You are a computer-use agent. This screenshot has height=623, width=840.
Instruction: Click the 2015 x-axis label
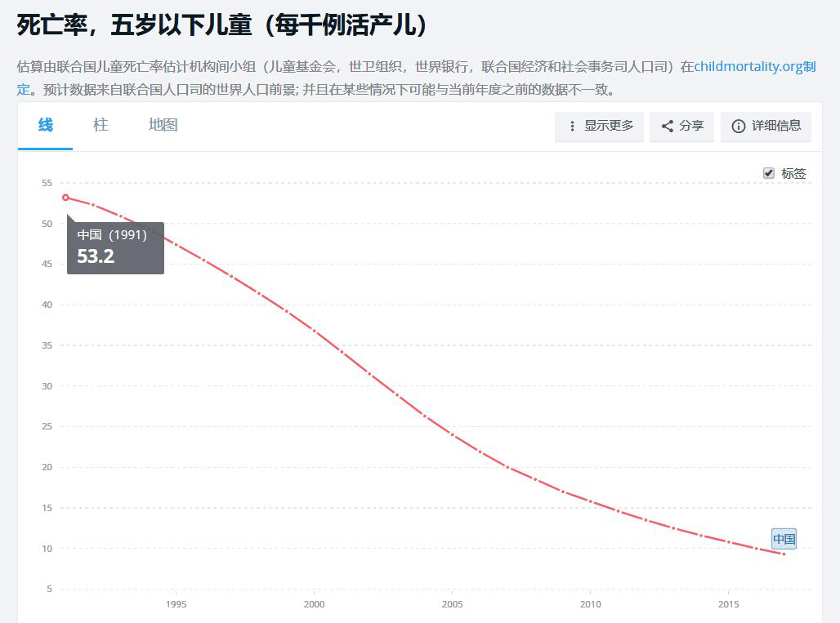coord(728,604)
